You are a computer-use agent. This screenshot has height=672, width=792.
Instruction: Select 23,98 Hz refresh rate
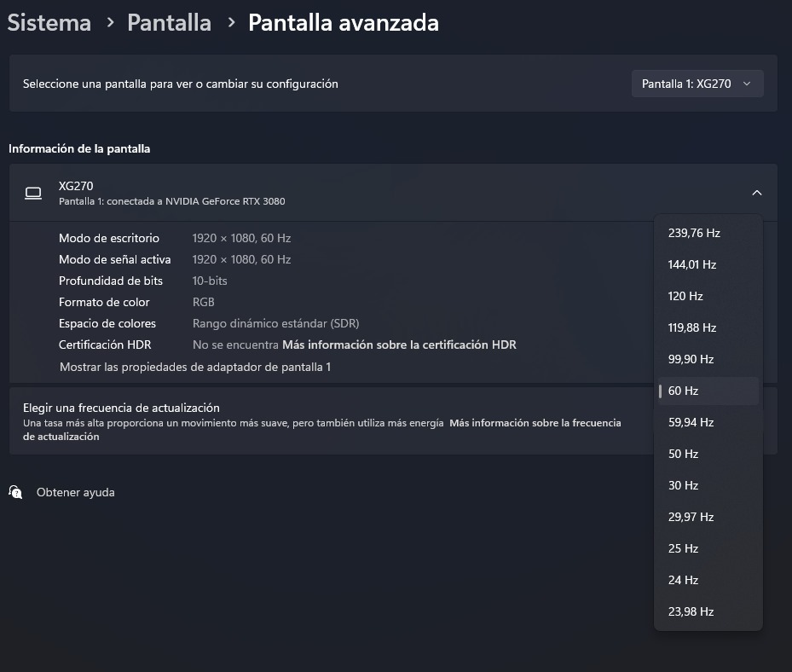691,611
